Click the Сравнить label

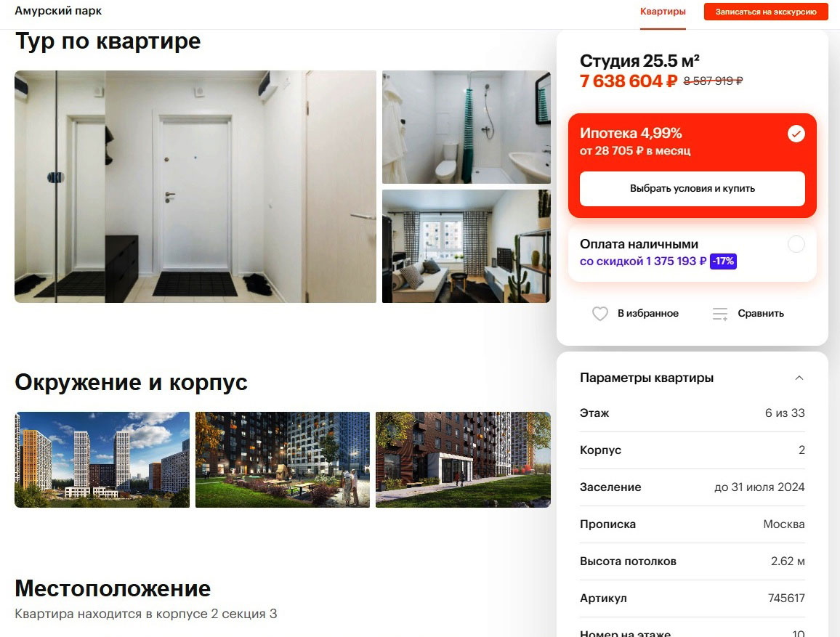pyautogui.click(x=761, y=314)
